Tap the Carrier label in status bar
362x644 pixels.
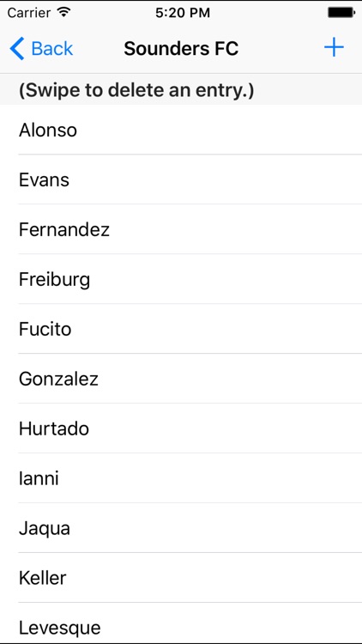[30, 13]
